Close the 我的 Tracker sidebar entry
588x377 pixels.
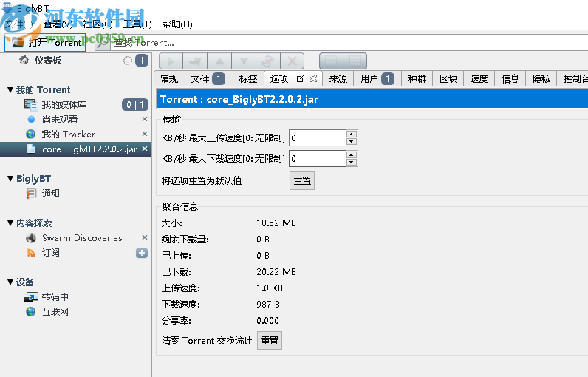pyautogui.click(x=144, y=134)
